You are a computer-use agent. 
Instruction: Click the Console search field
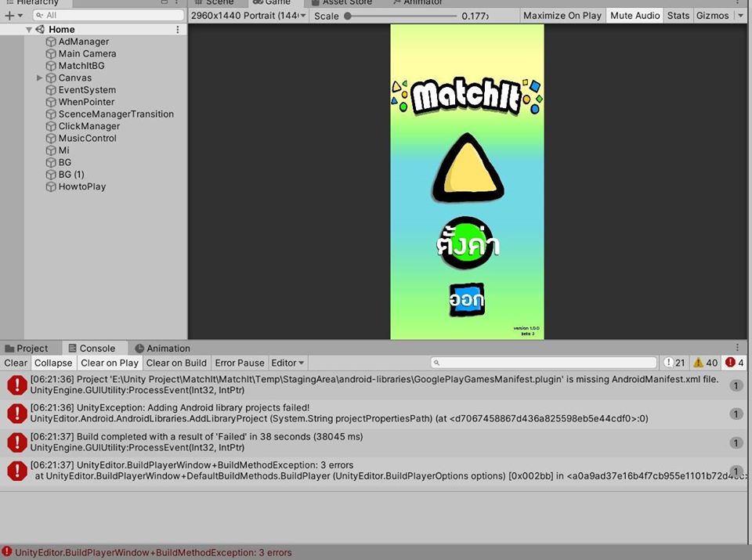point(544,363)
